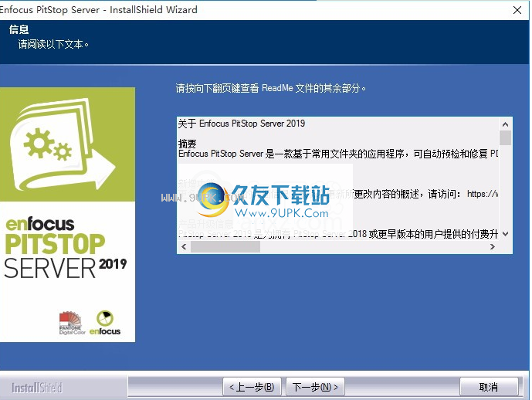The image size is (532, 400).
Task: Close the InstallShield Wizard window
Action: (517, 10)
